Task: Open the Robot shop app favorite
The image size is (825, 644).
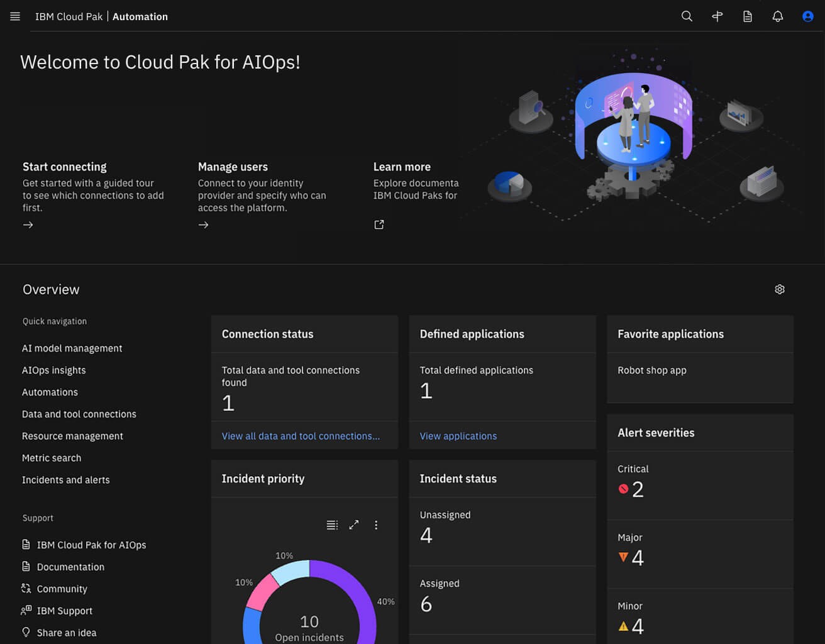Action: (x=652, y=370)
